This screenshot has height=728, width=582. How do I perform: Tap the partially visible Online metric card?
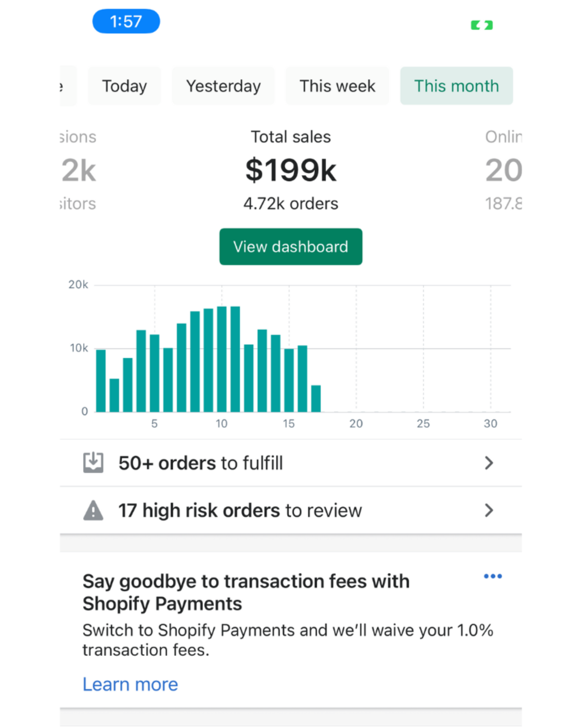[x=503, y=170]
